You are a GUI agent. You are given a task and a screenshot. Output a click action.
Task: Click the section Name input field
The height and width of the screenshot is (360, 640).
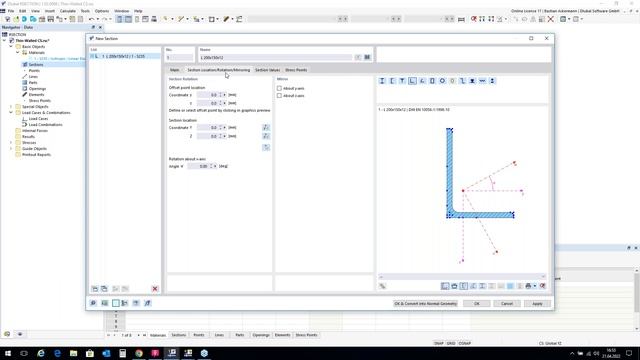click(x=276, y=58)
